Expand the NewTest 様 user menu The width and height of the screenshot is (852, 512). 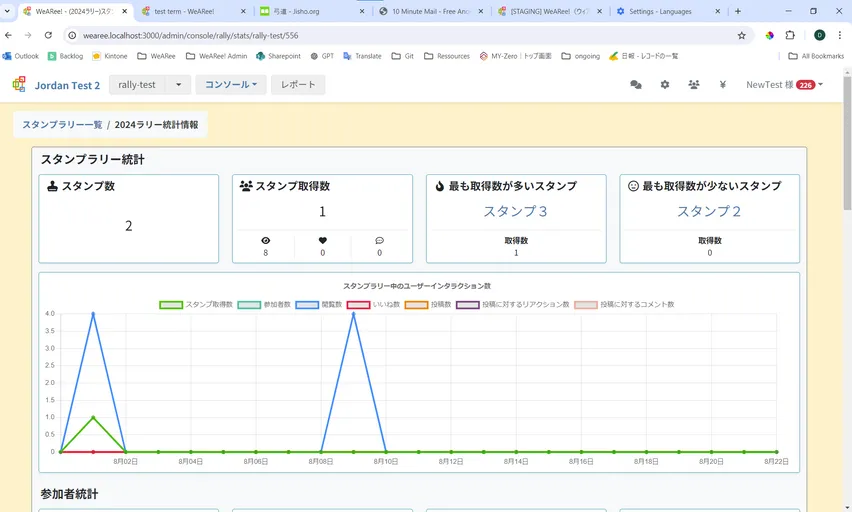click(784, 85)
